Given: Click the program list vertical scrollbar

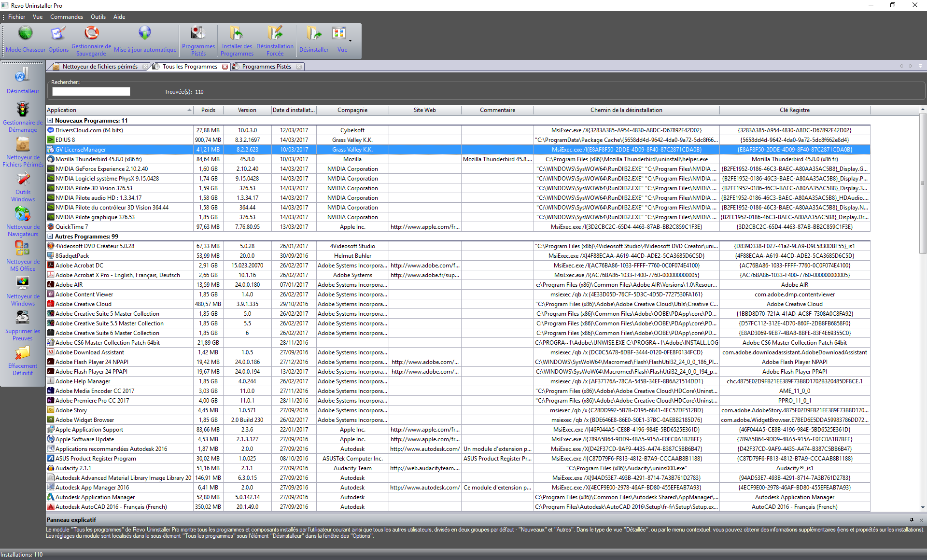Looking at the screenshot, I should coord(923,183).
